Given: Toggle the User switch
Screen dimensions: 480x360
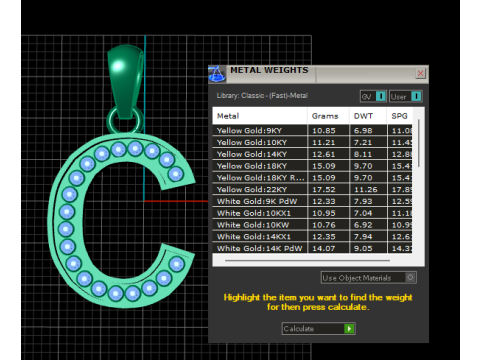Looking at the screenshot, I should coord(406,97).
